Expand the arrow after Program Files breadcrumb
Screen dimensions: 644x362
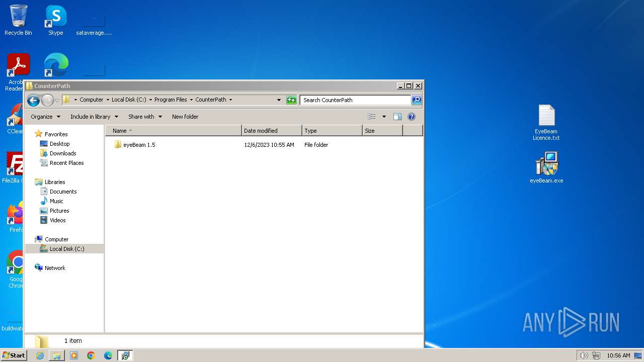coord(191,100)
